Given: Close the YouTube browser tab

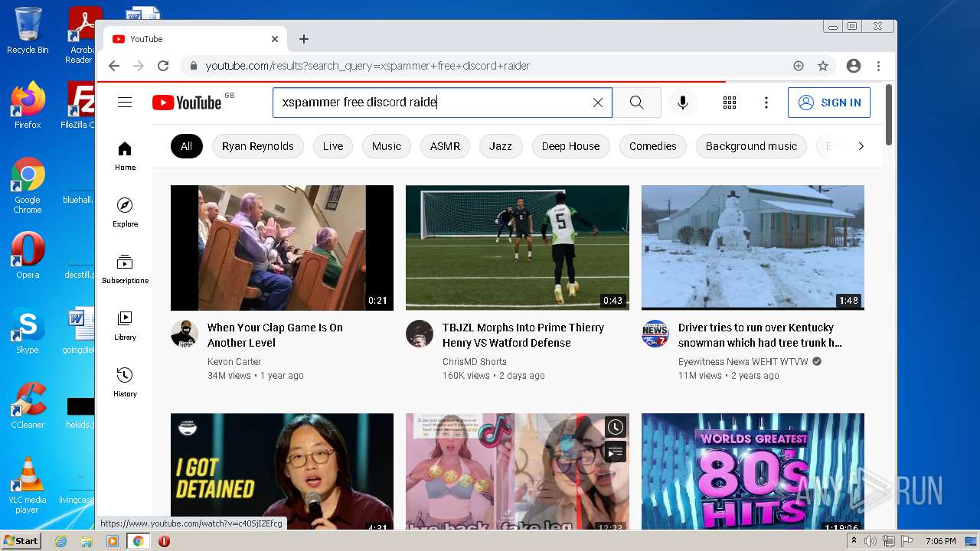Looking at the screenshot, I should (275, 39).
